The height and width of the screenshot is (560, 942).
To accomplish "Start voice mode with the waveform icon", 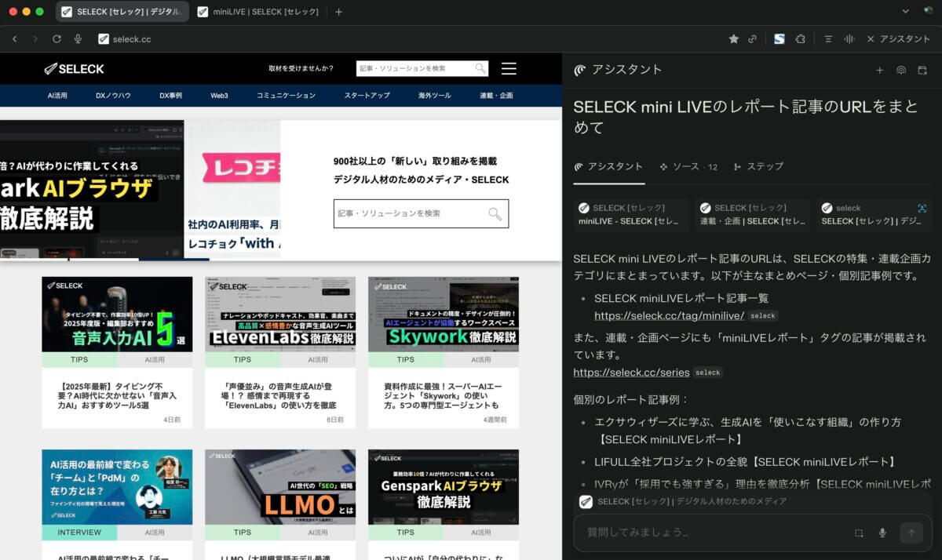I will tap(849, 38).
